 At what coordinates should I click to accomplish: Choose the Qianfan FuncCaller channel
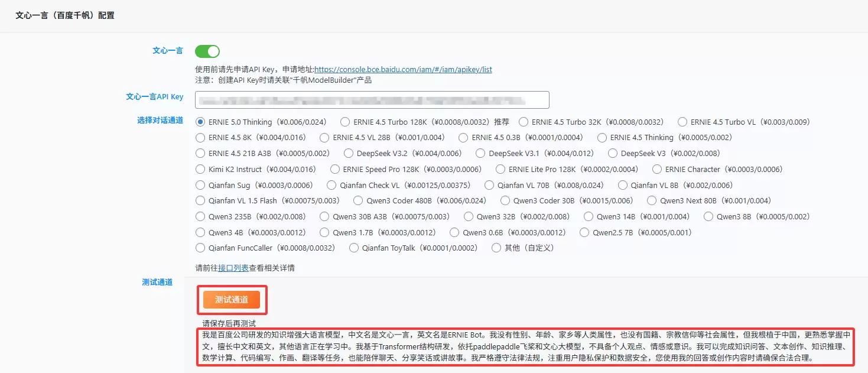(x=200, y=248)
